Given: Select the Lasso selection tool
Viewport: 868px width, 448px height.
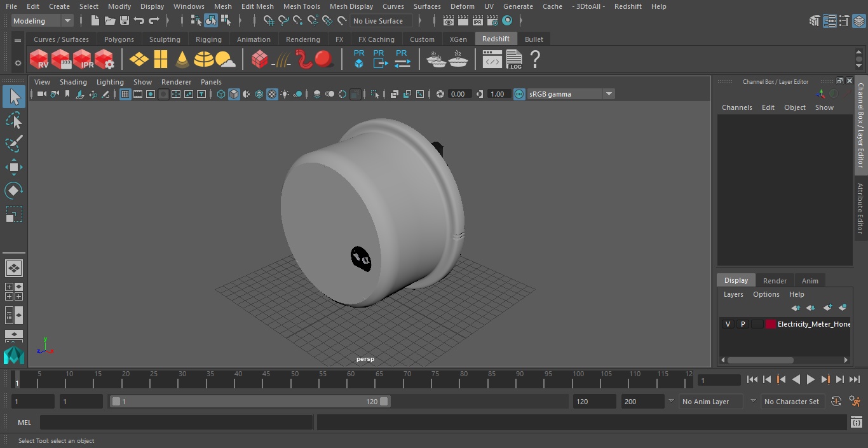Looking at the screenshot, I should 14,120.
